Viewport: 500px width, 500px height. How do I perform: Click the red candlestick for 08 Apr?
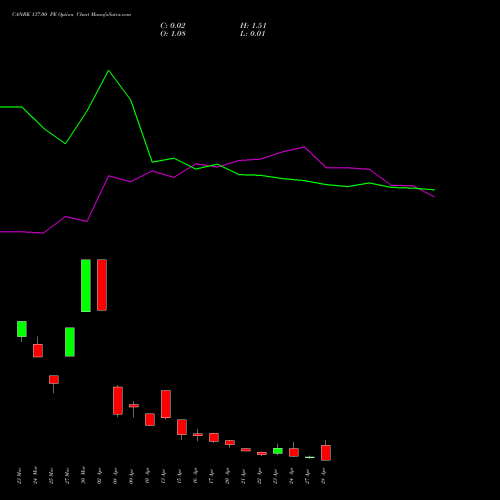[118, 401]
